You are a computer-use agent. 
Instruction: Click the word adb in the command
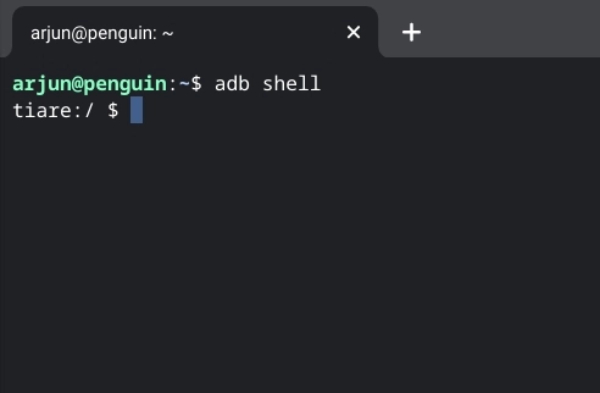(x=232, y=83)
